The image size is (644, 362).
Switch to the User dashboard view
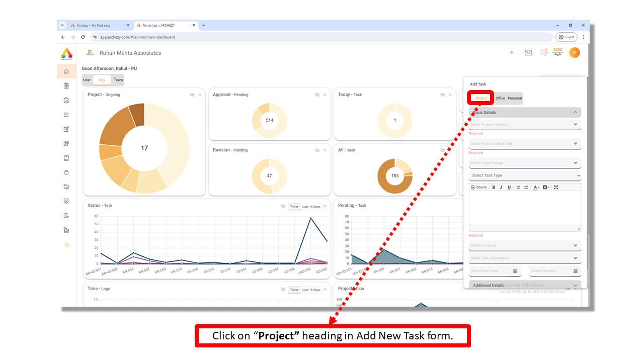tap(87, 80)
